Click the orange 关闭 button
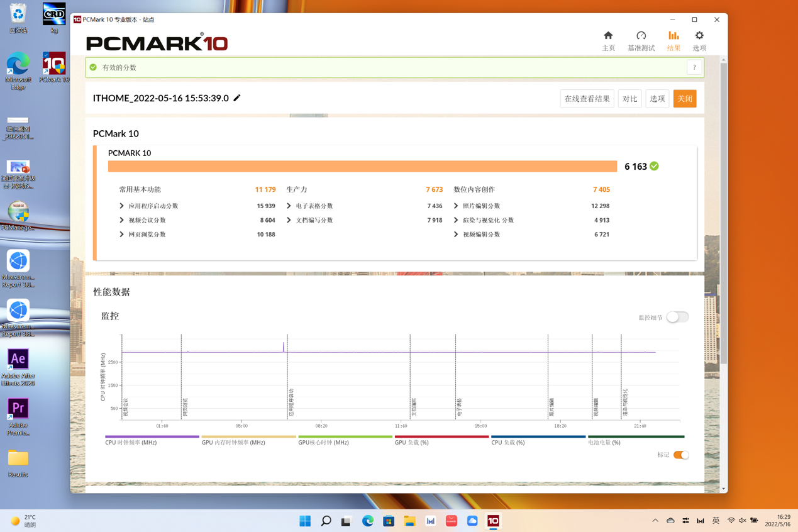Screen dimensions: 798x532 pos(685,99)
